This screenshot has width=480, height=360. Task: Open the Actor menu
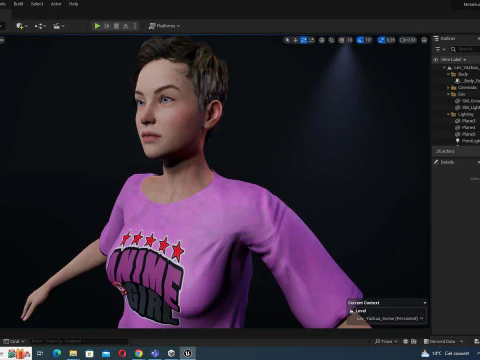(x=56, y=4)
